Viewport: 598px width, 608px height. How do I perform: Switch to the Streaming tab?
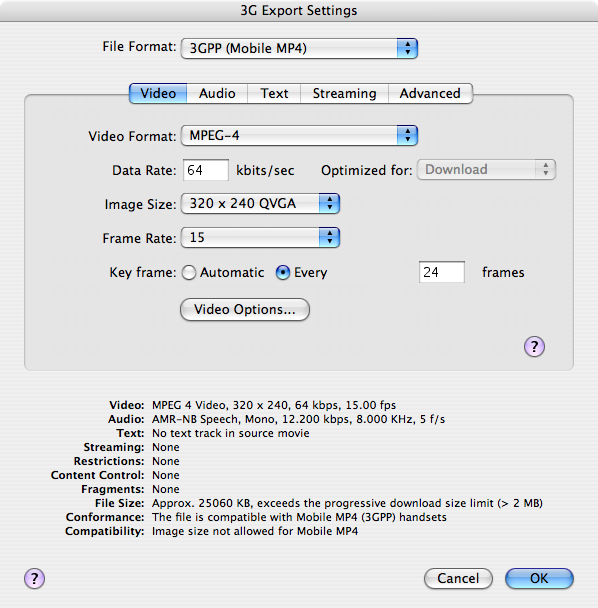(x=344, y=93)
